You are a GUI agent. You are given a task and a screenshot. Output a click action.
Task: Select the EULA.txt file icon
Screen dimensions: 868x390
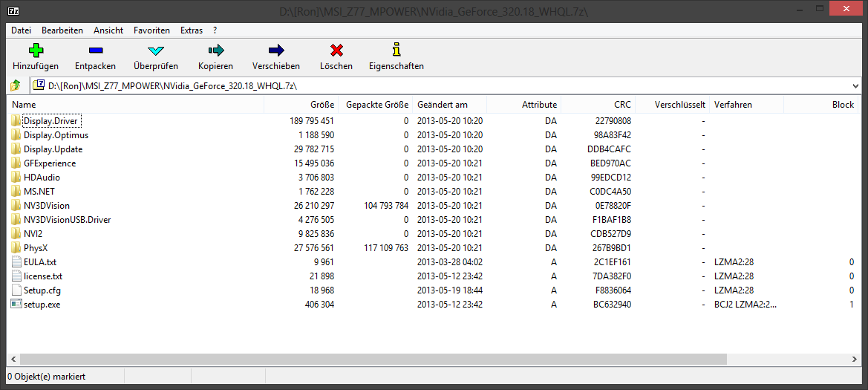(16, 262)
